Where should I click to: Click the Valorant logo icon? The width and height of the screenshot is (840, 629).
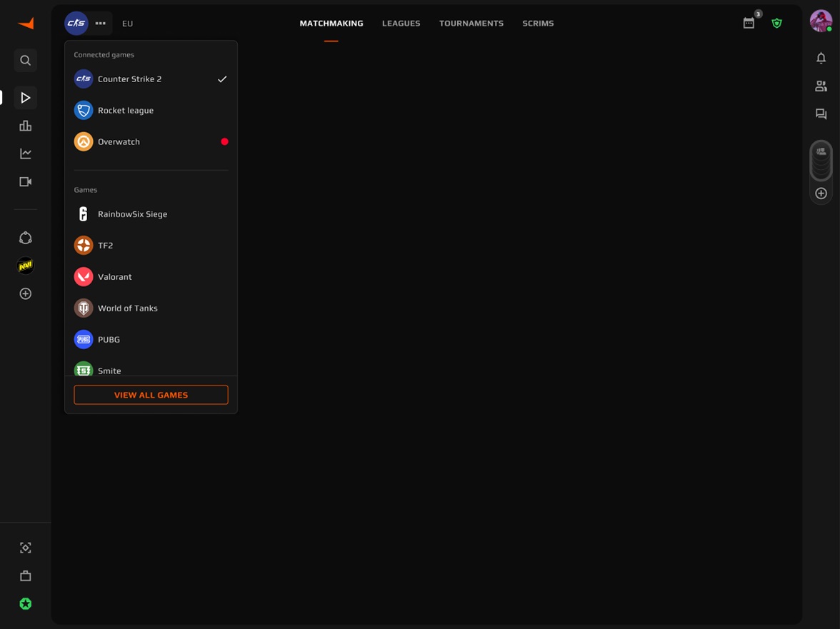click(x=84, y=277)
